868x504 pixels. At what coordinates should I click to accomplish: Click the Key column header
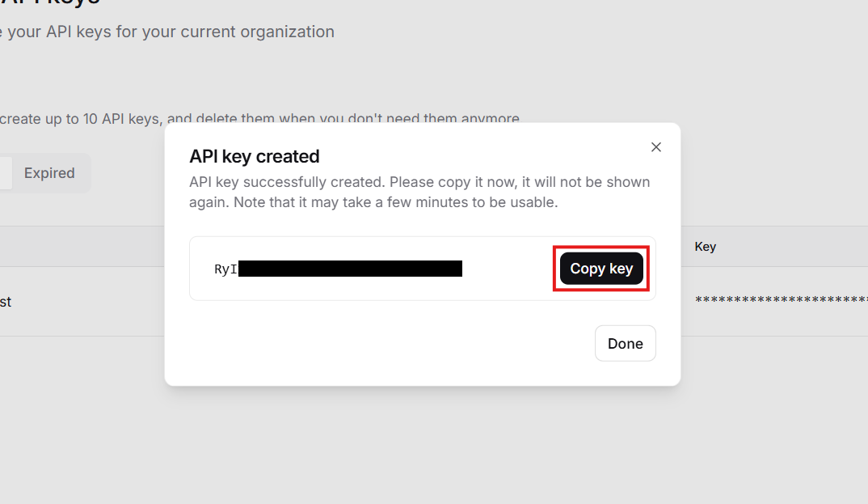705,247
